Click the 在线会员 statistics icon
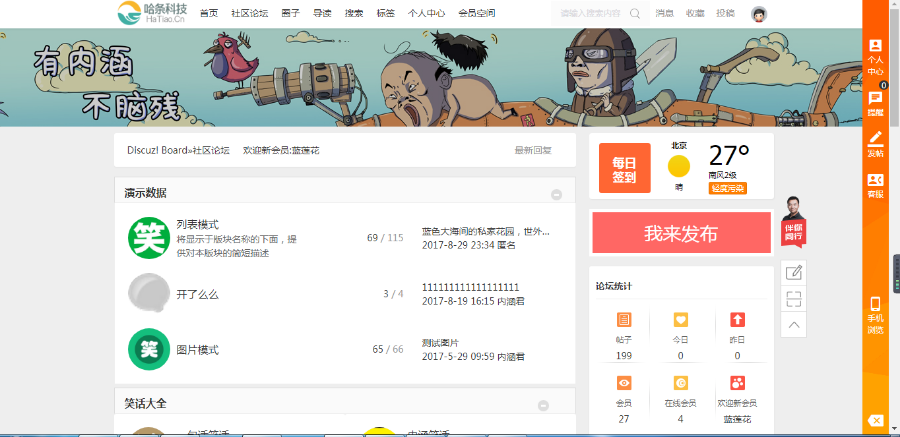The image size is (900, 437). coord(681,383)
